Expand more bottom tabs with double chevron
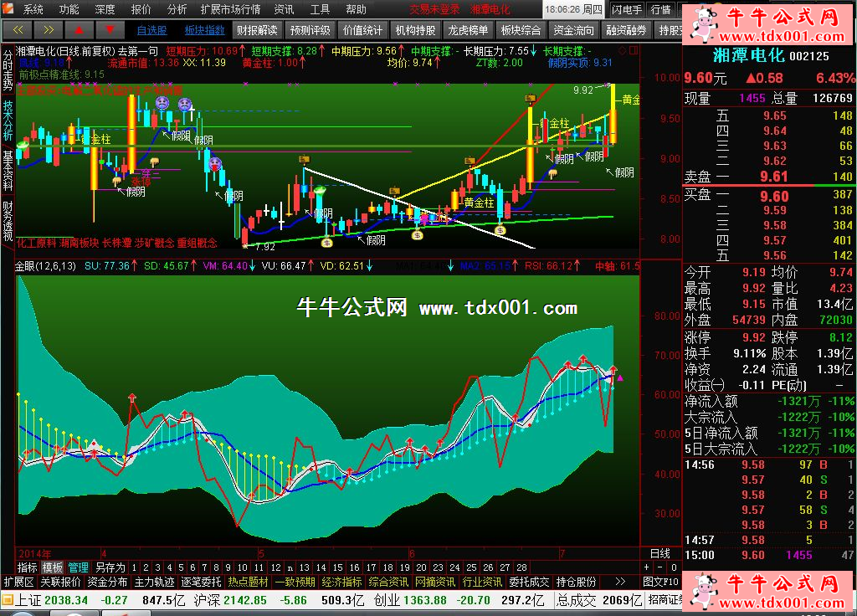The width and height of the screenshot is (857, 616). [x=620, y=582]
